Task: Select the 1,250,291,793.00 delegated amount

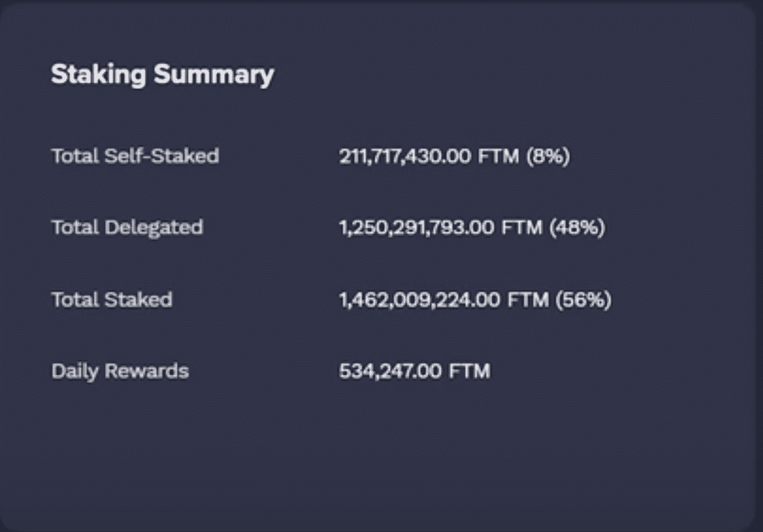Action: pos(416,227)
